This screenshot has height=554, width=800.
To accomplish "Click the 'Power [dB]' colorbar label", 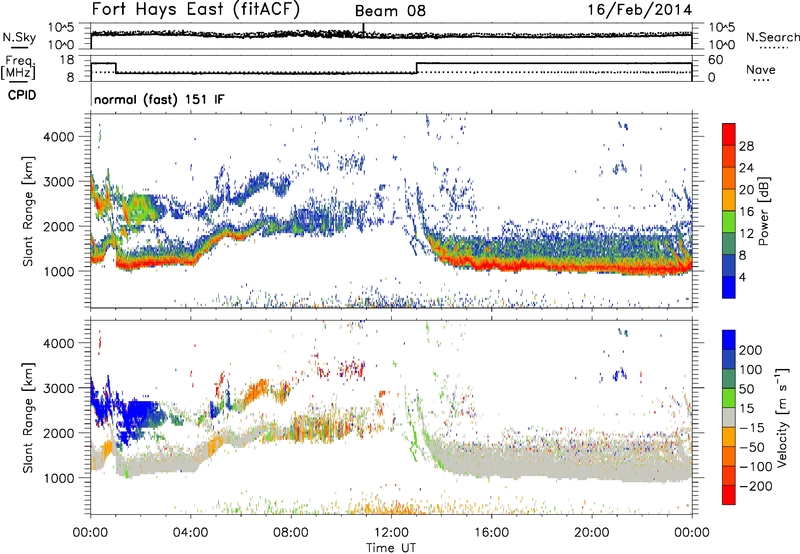I will coord(764,211).
